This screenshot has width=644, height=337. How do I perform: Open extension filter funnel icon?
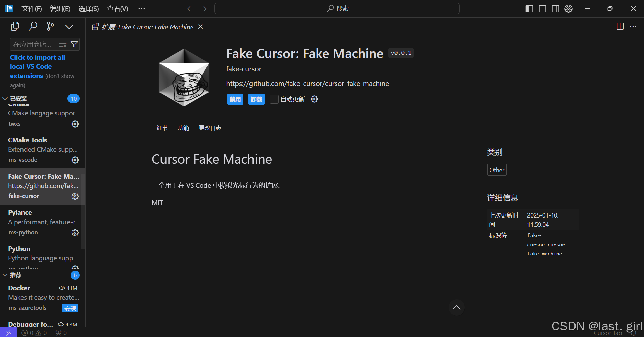point(74,44)
